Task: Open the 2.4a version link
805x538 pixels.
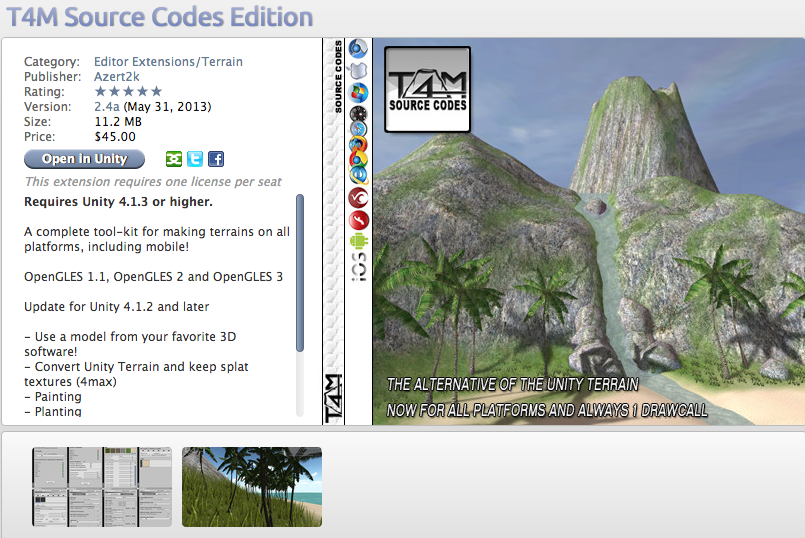Action: click(x=107, y=107)
